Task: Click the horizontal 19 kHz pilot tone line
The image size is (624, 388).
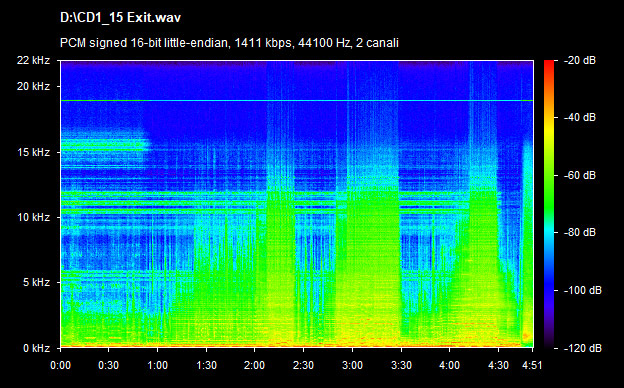Action: (x=297, y=101)
